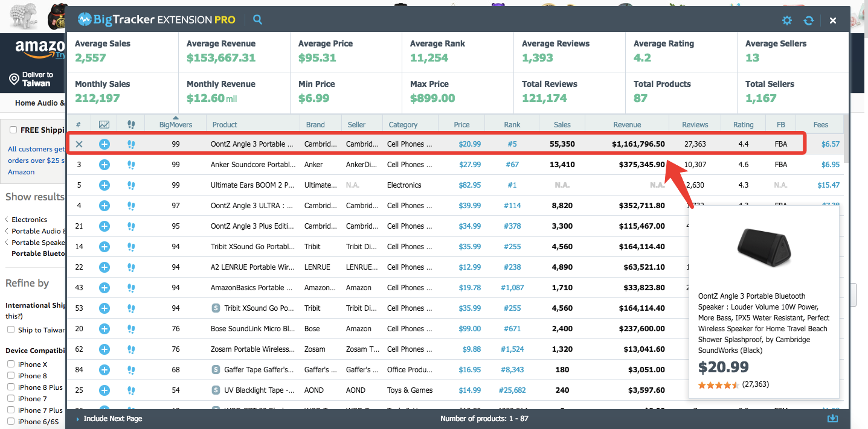Click footprints icon for A2 LENRUE row
This screenshot has height=429, width=868.
(132, 267)
